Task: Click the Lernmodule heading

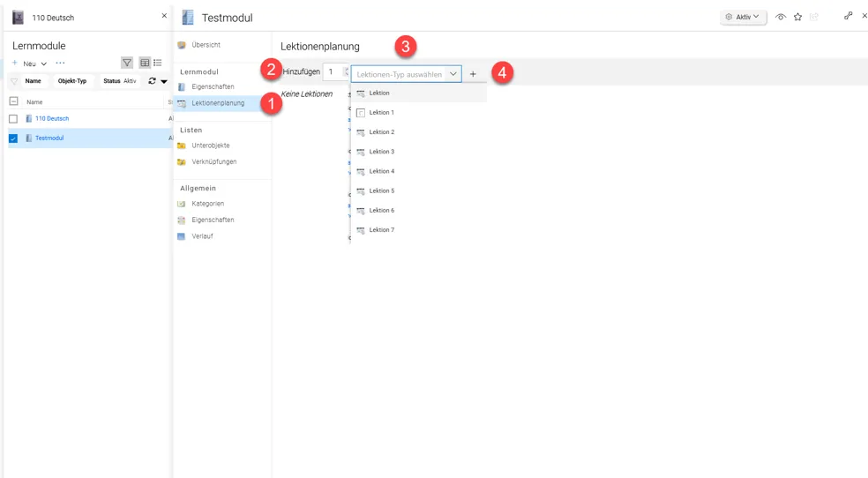Action: tap(39, 46)
